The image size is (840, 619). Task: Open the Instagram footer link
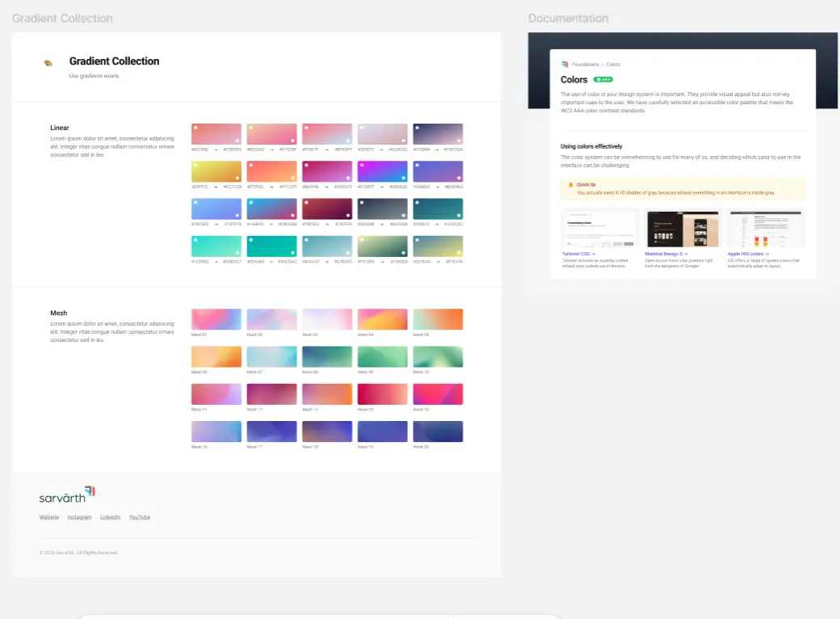(79, 517)
